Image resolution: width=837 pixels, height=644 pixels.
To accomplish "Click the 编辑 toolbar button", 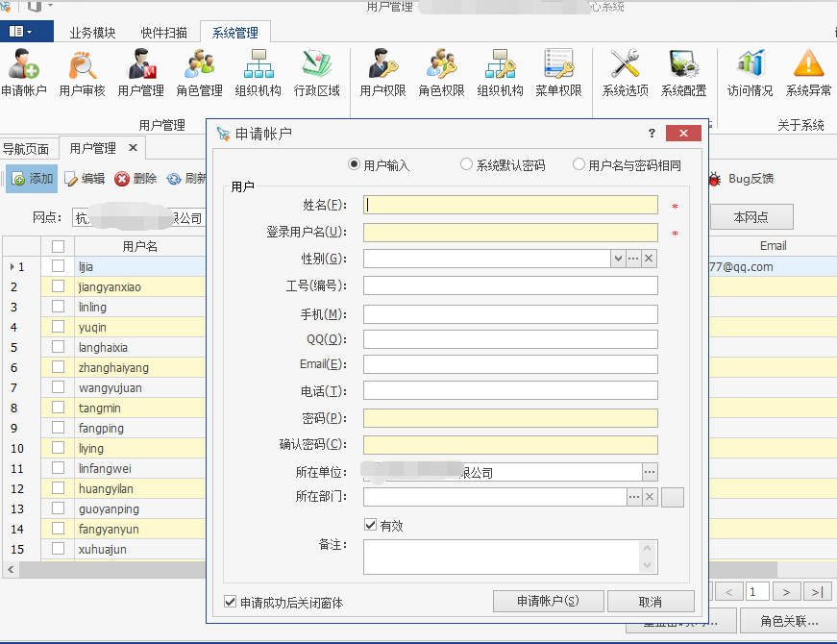I will (85, 179).
